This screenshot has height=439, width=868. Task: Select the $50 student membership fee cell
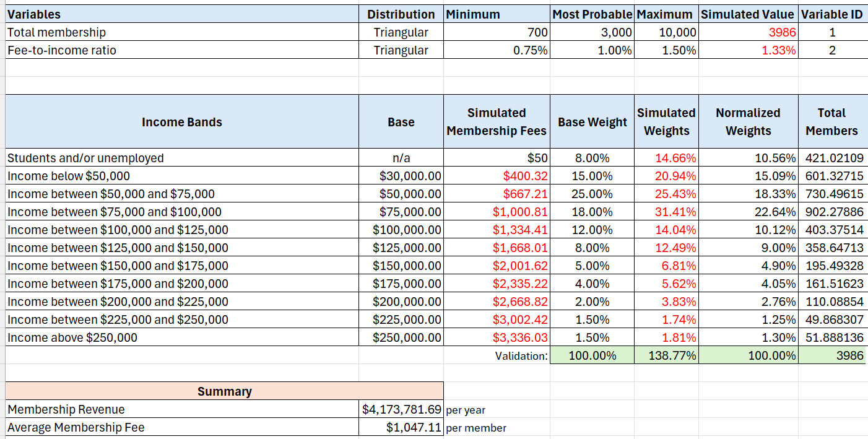coord(497,158)
